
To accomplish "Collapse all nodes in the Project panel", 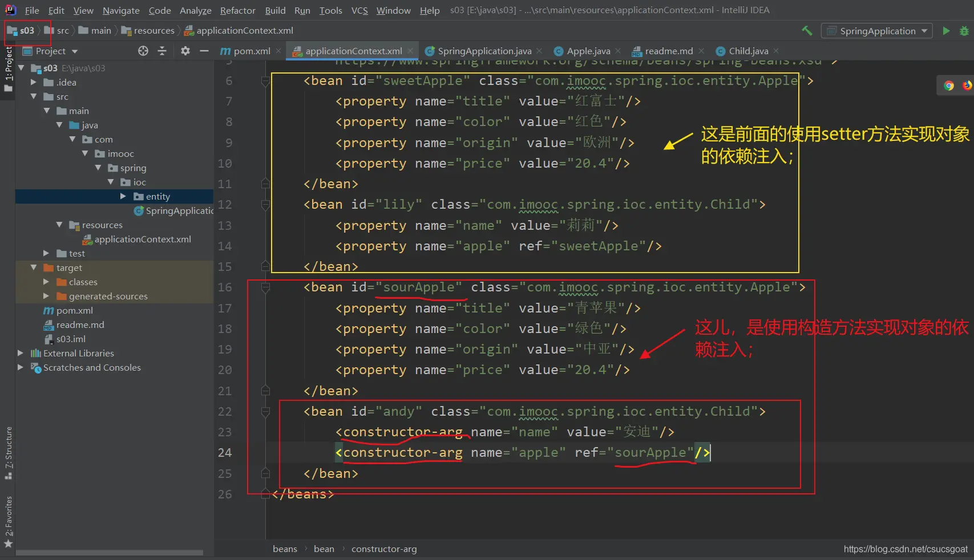I will [162, 51].
